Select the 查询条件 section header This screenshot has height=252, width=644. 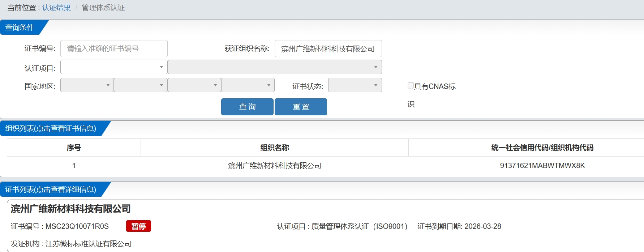[x=20, y=27]
